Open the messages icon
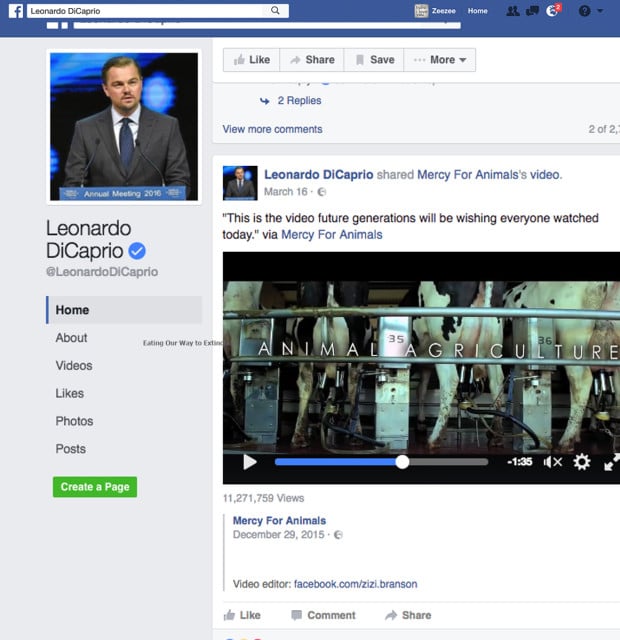Image resolution: width=620 pixels, height=640 pixels. (x=532, y=11)
